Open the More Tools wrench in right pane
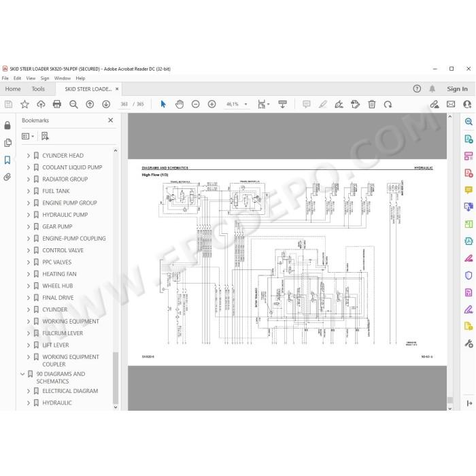 click(469, 343)
